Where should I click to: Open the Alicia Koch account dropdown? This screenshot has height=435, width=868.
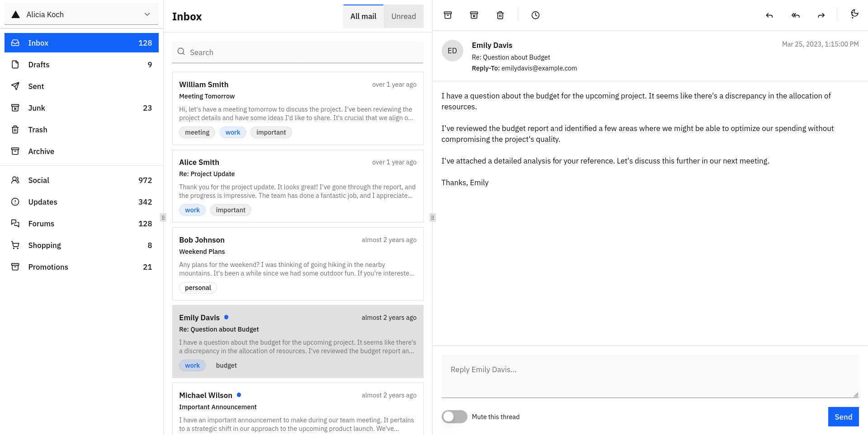coord(81,14)
